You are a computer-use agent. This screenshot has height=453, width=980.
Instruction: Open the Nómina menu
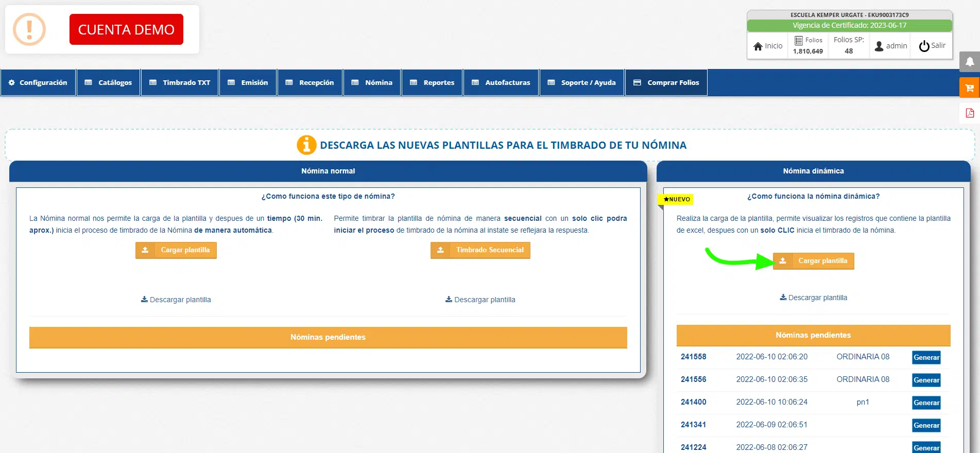(372, 82)
